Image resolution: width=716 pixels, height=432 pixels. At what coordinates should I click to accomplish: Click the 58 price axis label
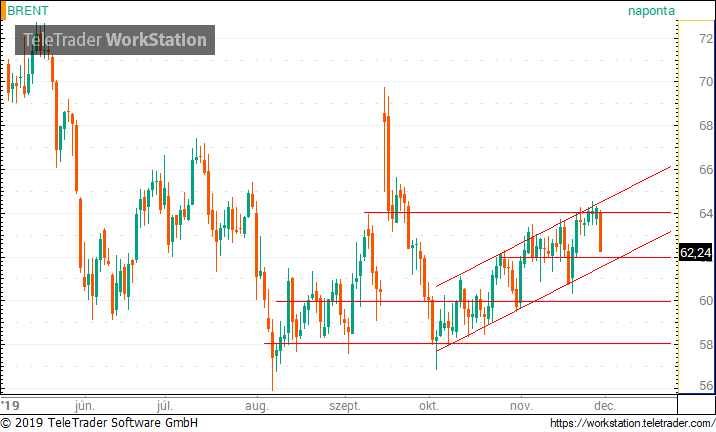click(x=706, y=344)
